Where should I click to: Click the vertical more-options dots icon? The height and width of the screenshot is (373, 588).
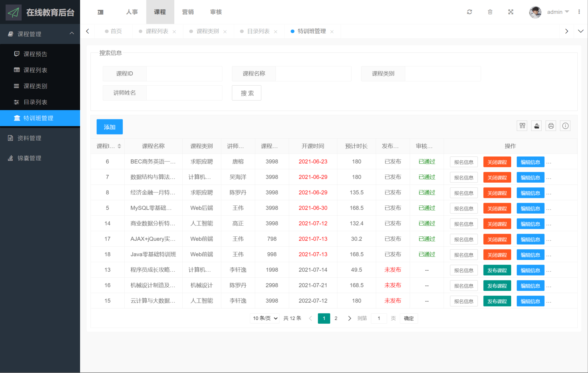click(579, 12)
